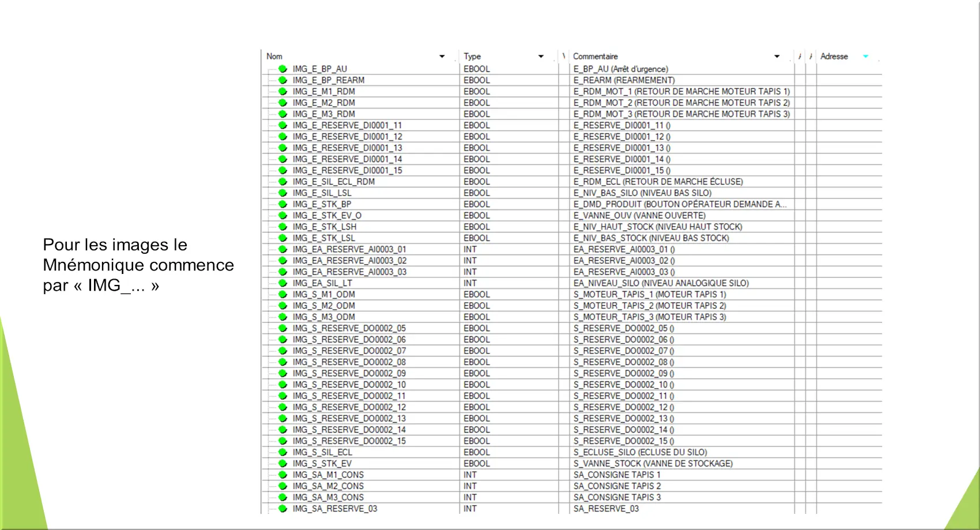980x530 pixels.
Task: Click green icon of IMG_E_STK_LSL
Action: coord(282,238)
